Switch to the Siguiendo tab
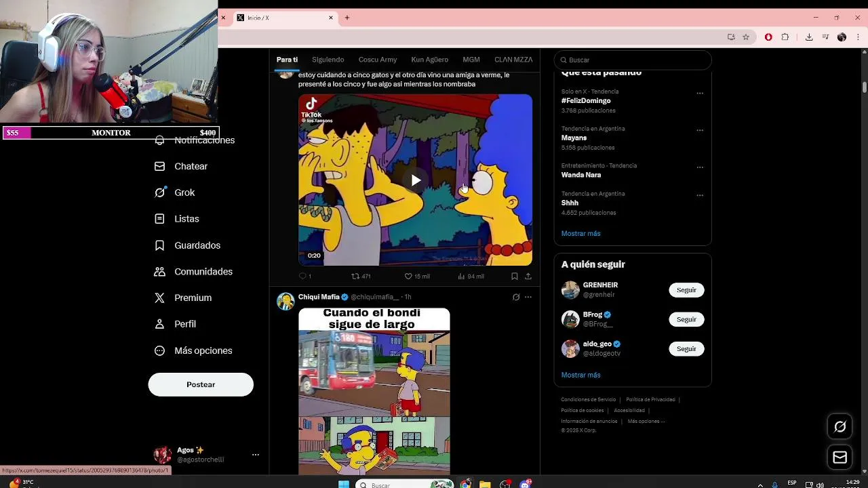This screenshot has width=868, height=488. (328, 60)
